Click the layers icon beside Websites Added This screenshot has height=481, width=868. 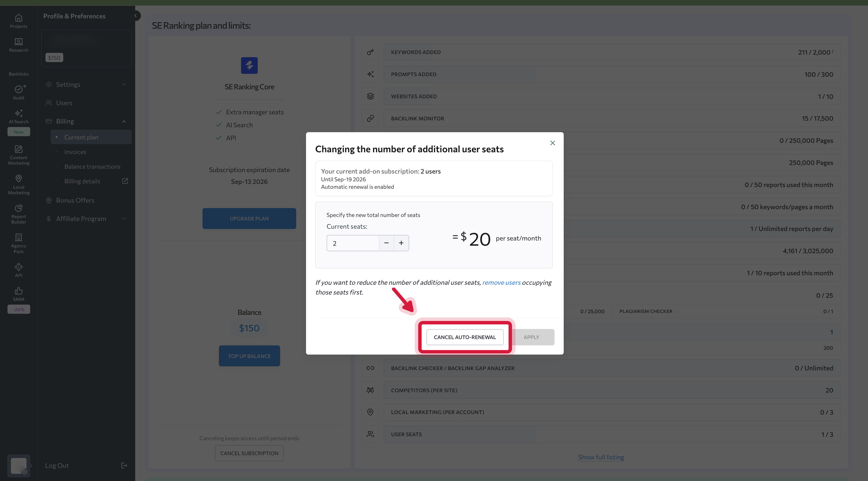coord(370,96)
